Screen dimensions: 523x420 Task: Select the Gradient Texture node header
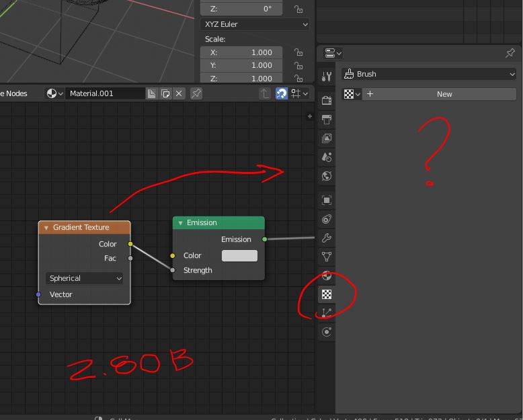85,227
